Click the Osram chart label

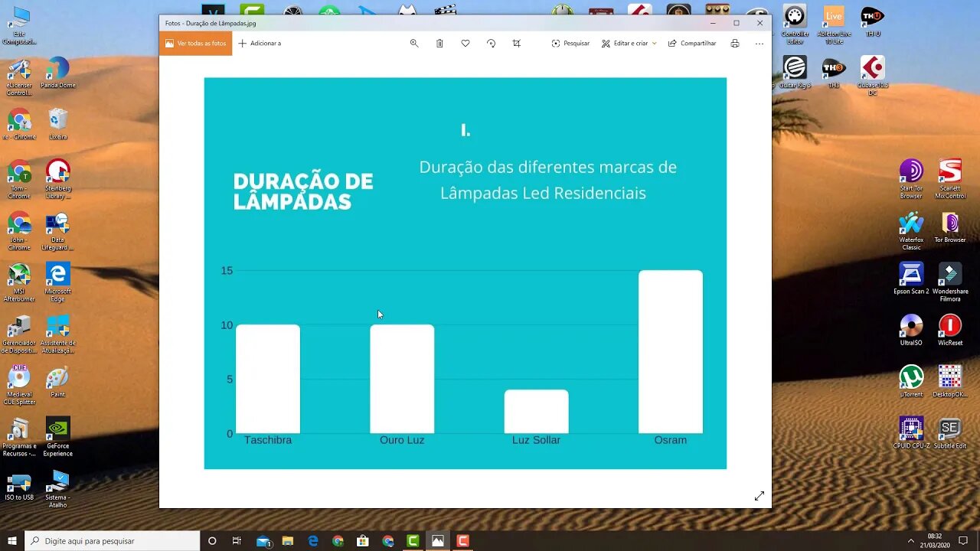pyautogui.click(x=671, y=440)
